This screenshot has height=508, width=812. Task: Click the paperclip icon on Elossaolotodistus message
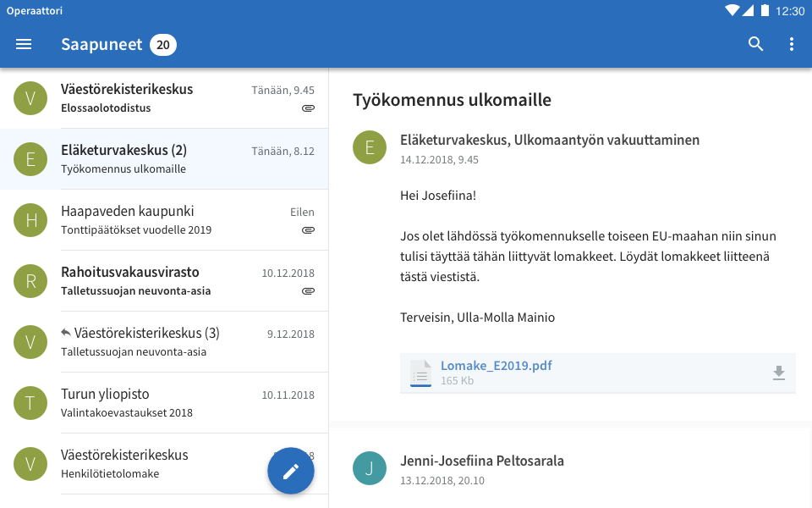pos(308,108)
